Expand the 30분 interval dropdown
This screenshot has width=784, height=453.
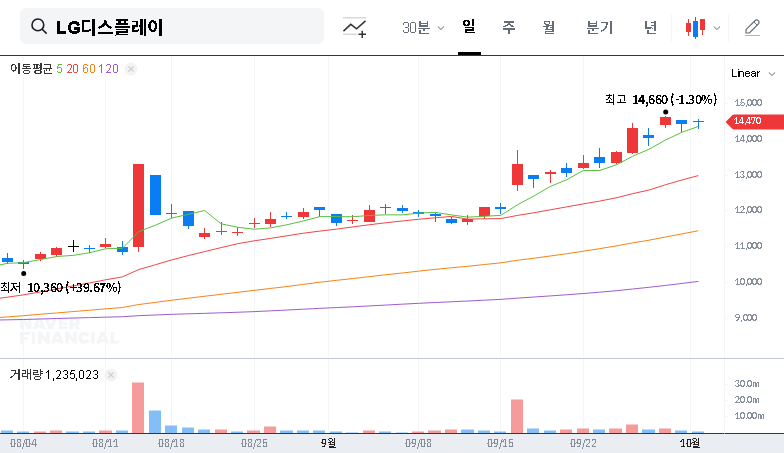point(423,27)
